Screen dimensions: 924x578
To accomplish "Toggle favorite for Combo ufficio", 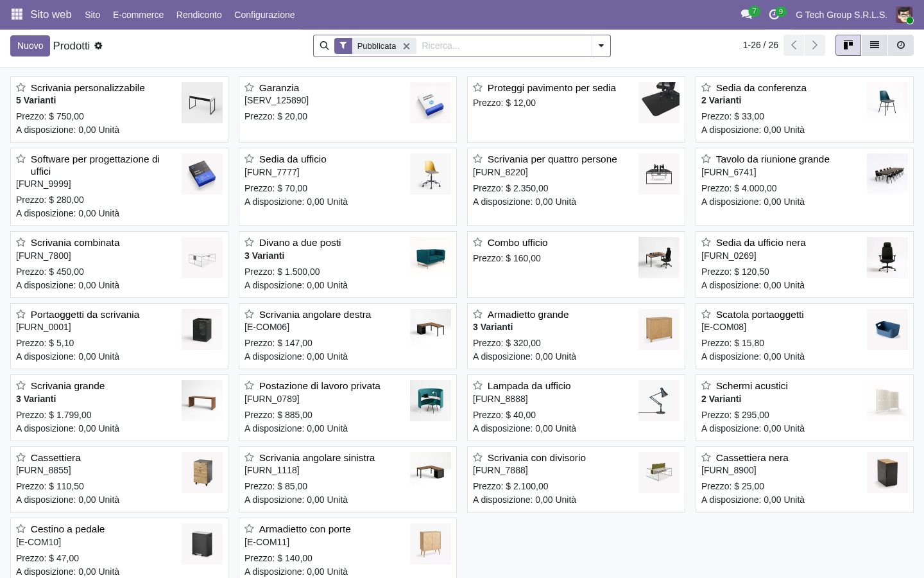I will click(477, 242).
